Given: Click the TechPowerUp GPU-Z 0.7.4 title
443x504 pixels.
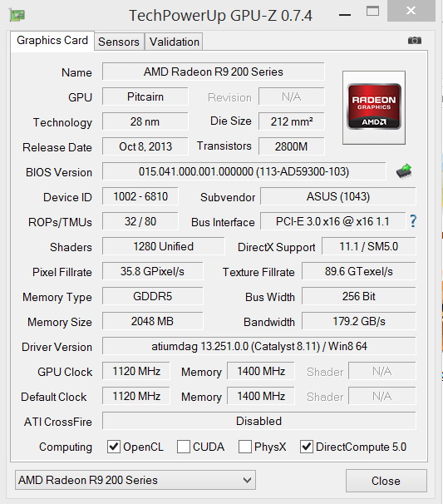Looking at the screenshot, I should point(220,16).
